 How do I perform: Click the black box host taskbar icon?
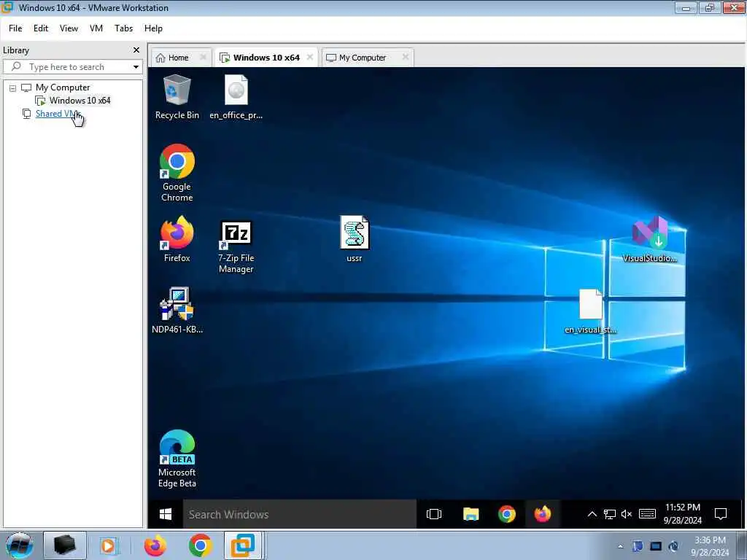(x=65, y=545)
